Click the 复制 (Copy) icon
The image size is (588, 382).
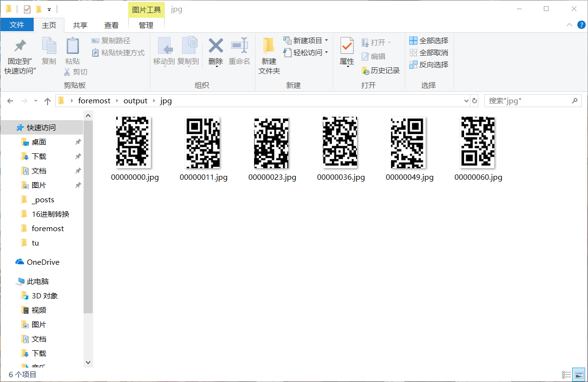(49, 49)
